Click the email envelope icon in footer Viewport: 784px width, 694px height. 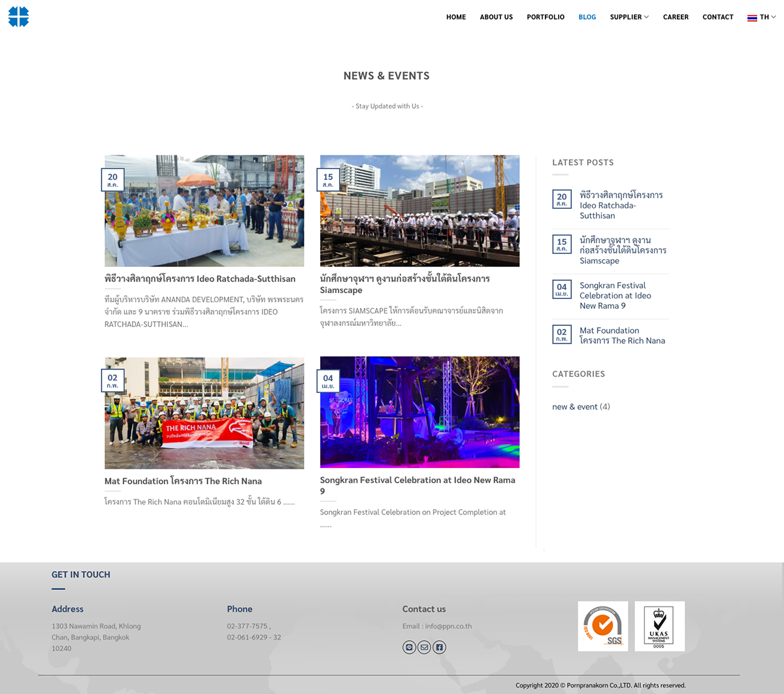coord(424,647)
